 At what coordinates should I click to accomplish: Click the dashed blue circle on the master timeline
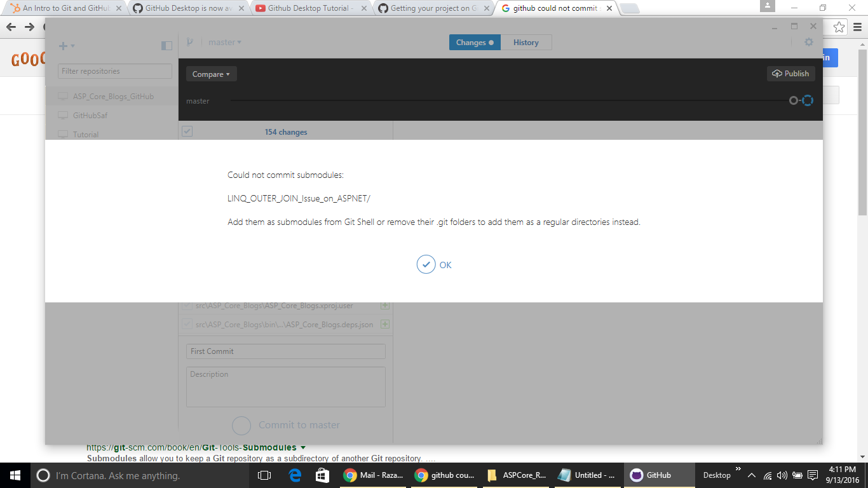click(808, 100)
